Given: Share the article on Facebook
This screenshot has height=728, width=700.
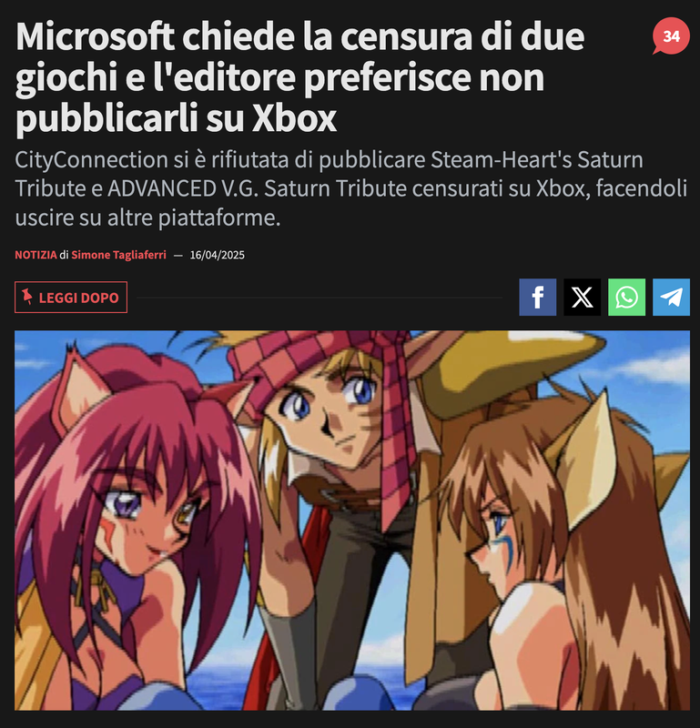Looking at the screenshot, I should [537, 298].
